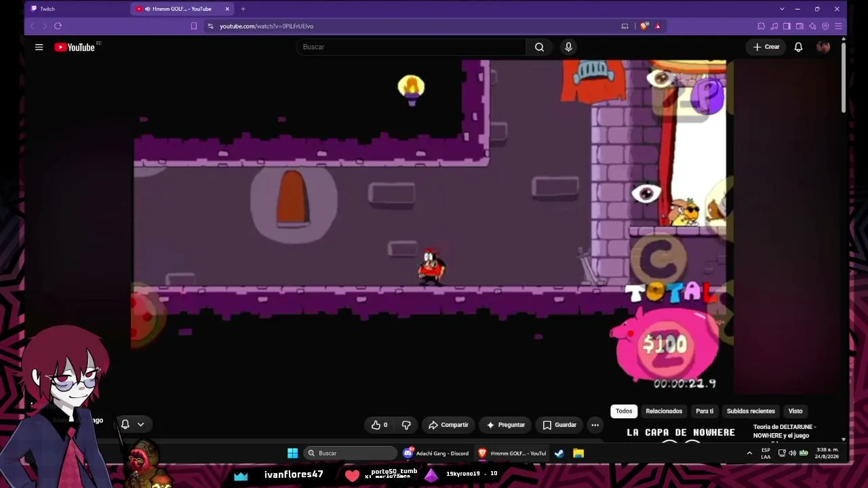This screenshot has height=488, width=868.
Task: Open the Teoria de DELTARUNE video title
Action: tap(785, 431)
